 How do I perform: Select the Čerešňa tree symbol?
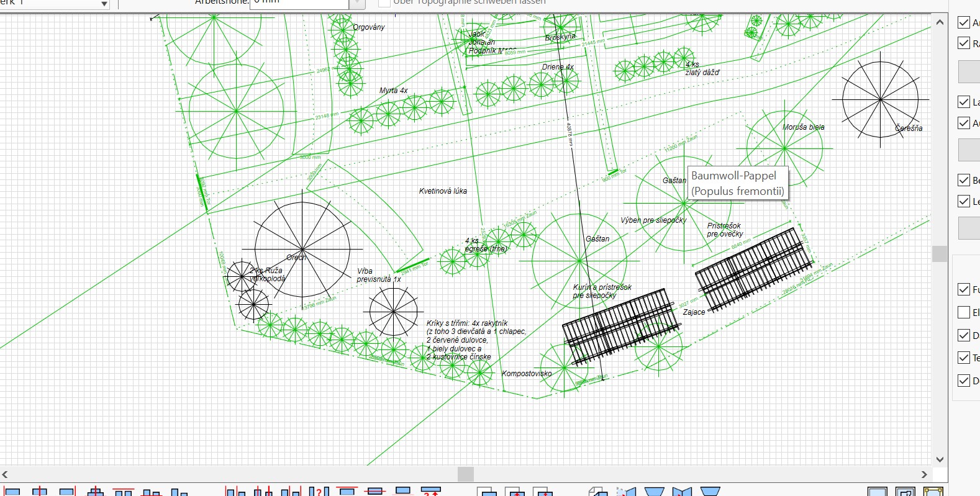coord(880,100)
